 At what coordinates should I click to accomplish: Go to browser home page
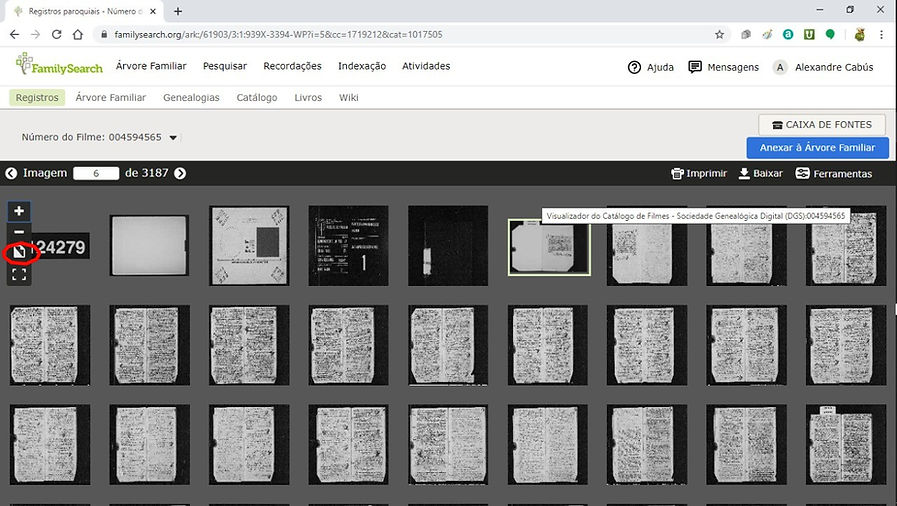coord(78,34)
